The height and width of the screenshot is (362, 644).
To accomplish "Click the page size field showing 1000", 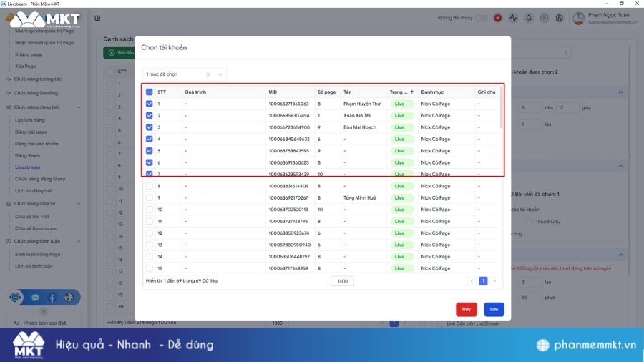I will pos(342,281).
